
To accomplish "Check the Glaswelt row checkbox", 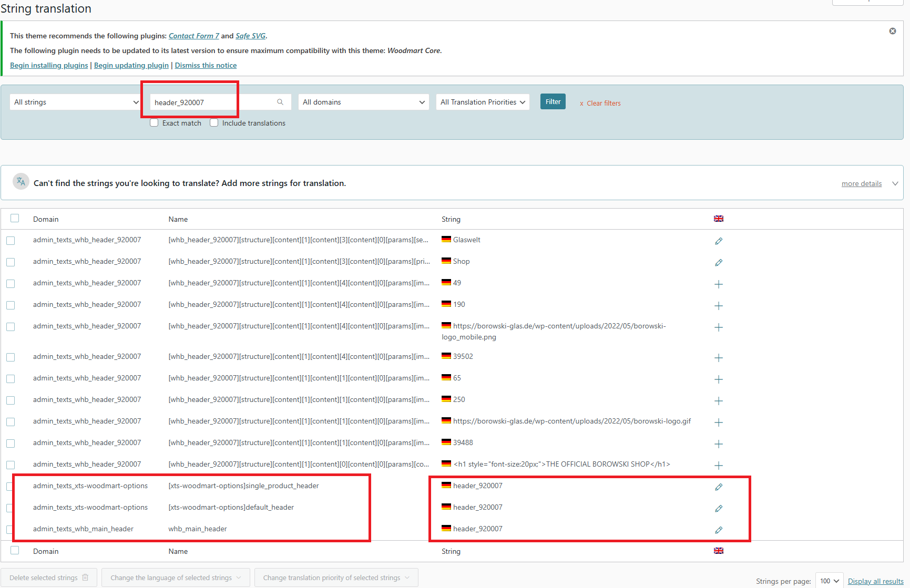I will 11,241.
